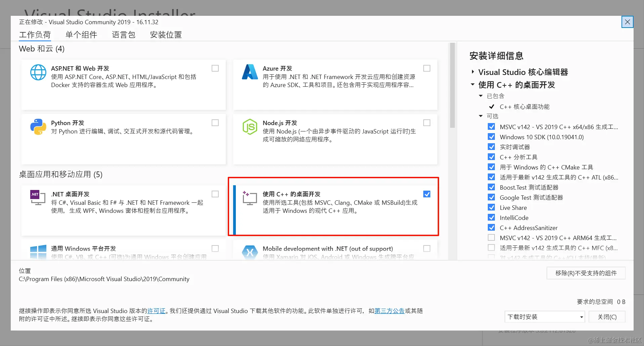This screenshot has width=644, height=346.
Task: Open the 许可证 link
Action: click(x=156, y=311)
